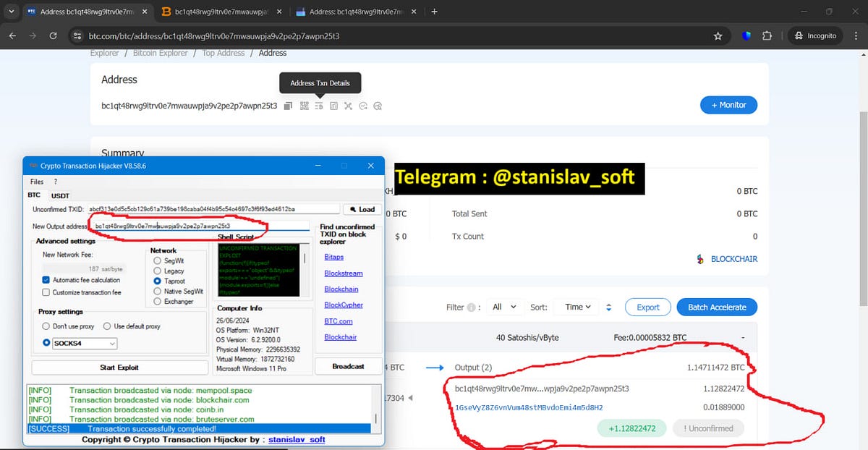Screen dimensions: 868x450
Task: Open the Files menu in the hijacker window
Action: tap(36, 182)
